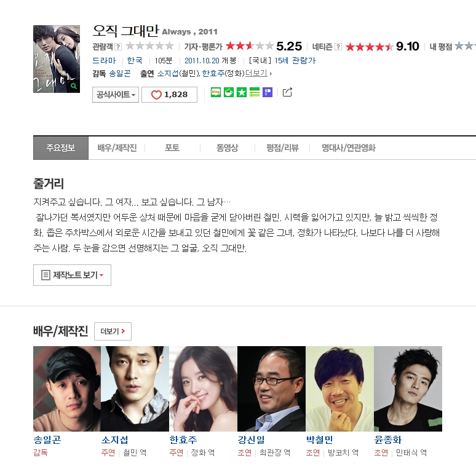The image size is (476, 474).
Task: Open the 공식사이트 dropdown
Action: point(116,95)
